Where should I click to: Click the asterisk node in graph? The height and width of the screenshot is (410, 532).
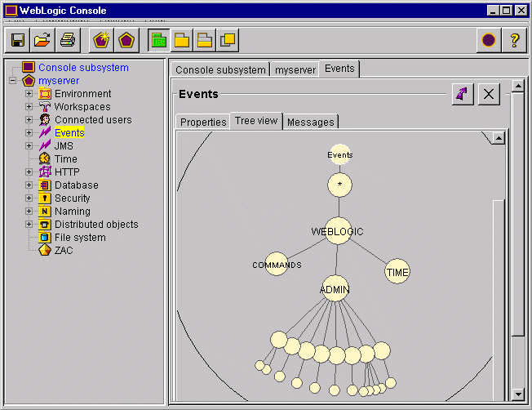click(339, 185)
